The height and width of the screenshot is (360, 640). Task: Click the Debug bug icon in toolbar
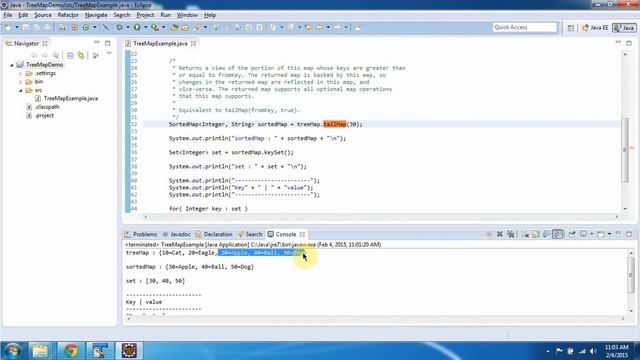120,27
